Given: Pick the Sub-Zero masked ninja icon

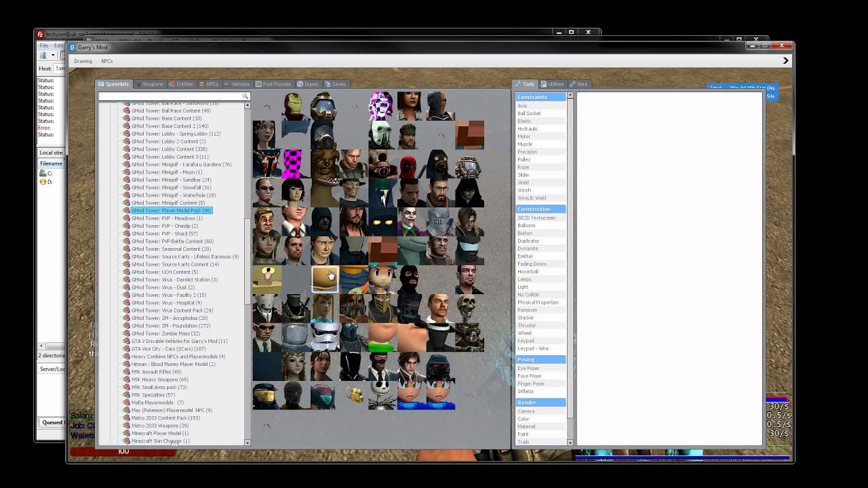Looking at the screenshot, I should (x=353, y=338).
